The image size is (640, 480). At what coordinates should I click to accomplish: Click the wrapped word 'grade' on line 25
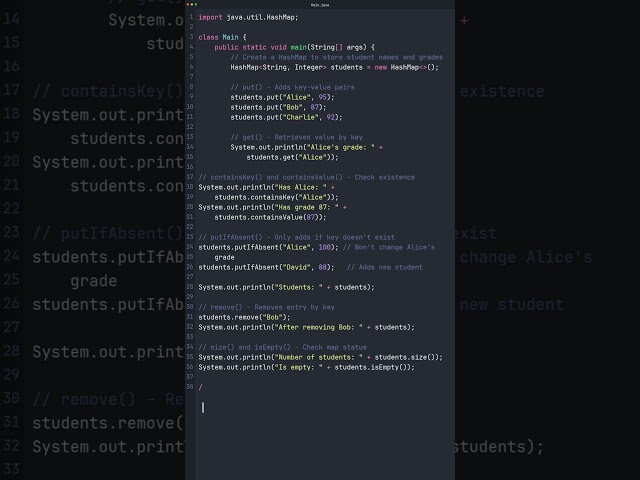tap(224, 258)
